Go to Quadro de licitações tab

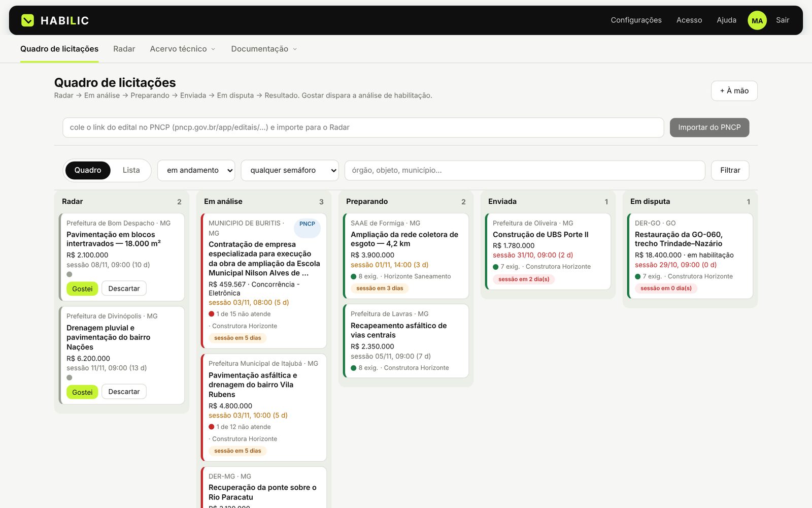(59, 49)
